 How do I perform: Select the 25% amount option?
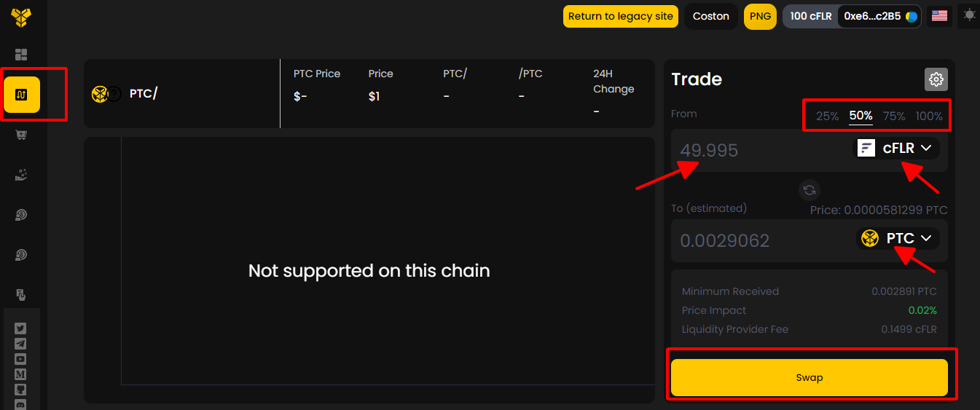tap(827, 116)
